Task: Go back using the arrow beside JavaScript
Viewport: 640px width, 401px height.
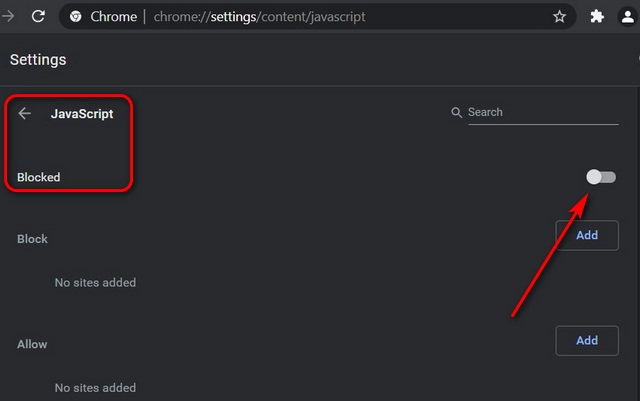Action: [25, 114]
